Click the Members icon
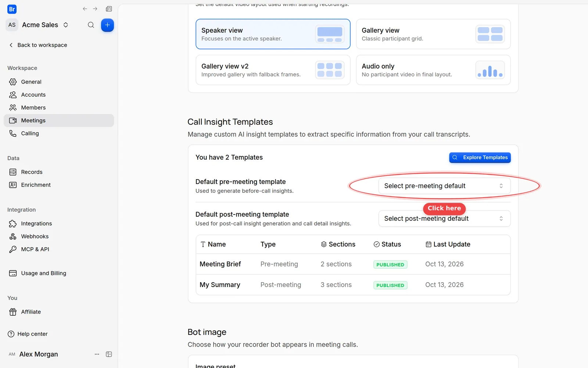 point(13,107)
